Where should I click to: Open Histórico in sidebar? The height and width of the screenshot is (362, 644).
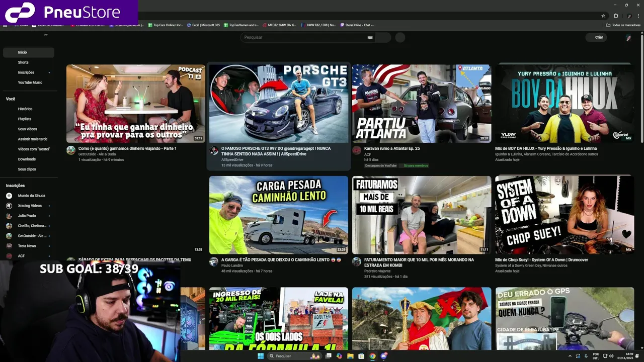[x=29, y=109]
